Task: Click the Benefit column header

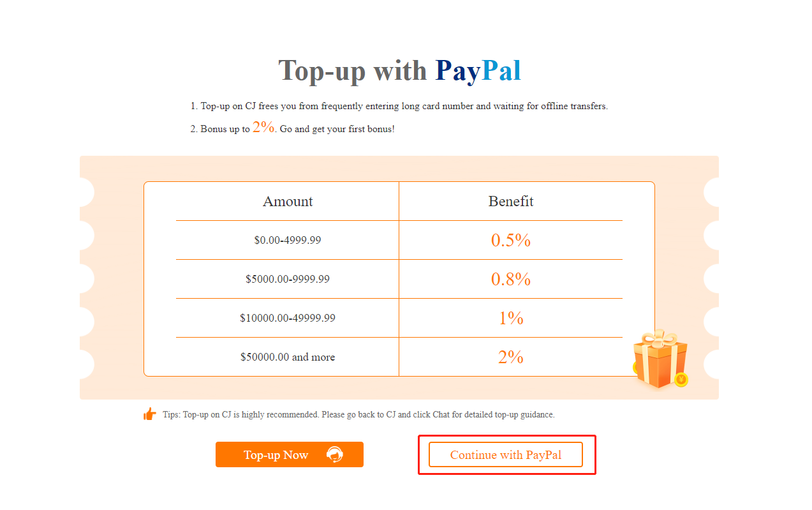Action: tap(510, 202)
